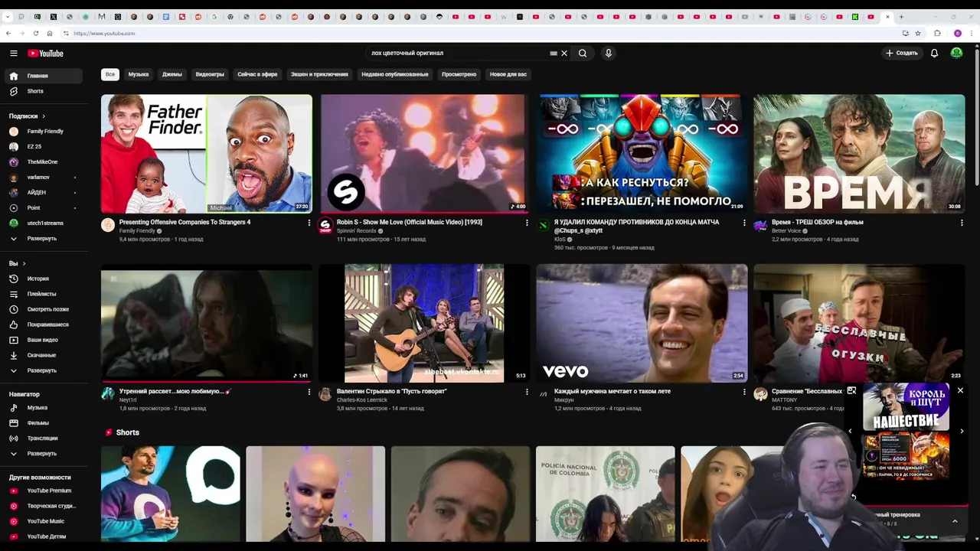Go to next video in miniplayer
Viewport: 980px width, 551px height.
click(x=962, y=431)
